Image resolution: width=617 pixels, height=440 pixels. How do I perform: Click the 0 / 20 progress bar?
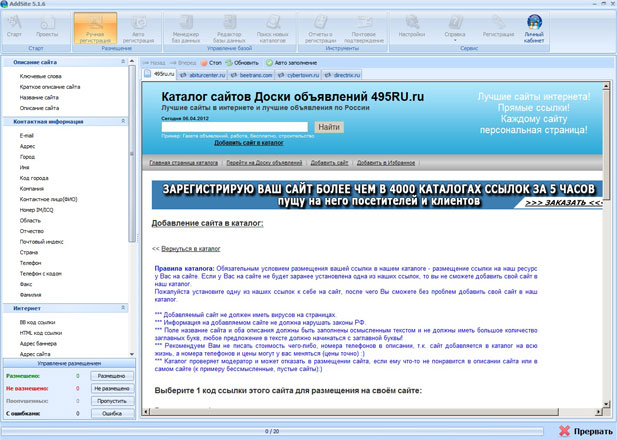[x=272, y=431]
